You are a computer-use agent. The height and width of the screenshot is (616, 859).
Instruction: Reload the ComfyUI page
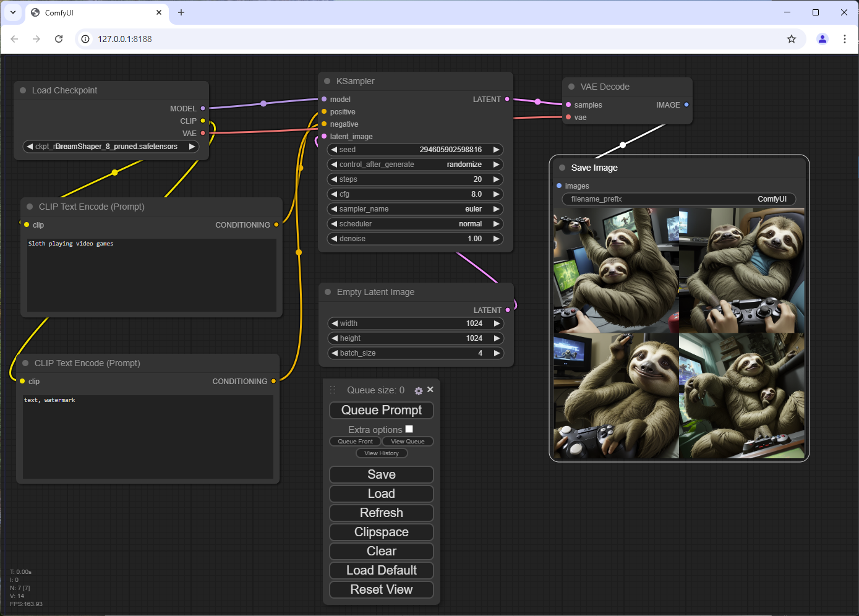pos(59,39)
